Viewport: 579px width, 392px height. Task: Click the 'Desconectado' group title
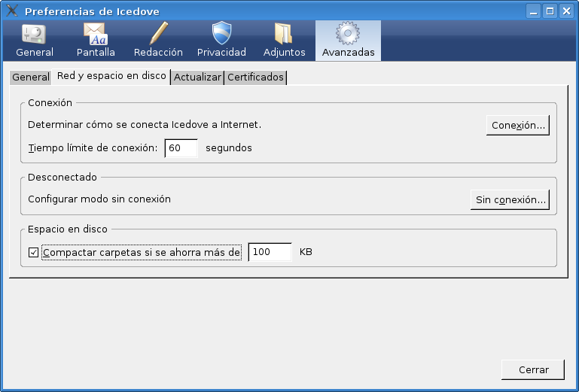pos(62,177)
